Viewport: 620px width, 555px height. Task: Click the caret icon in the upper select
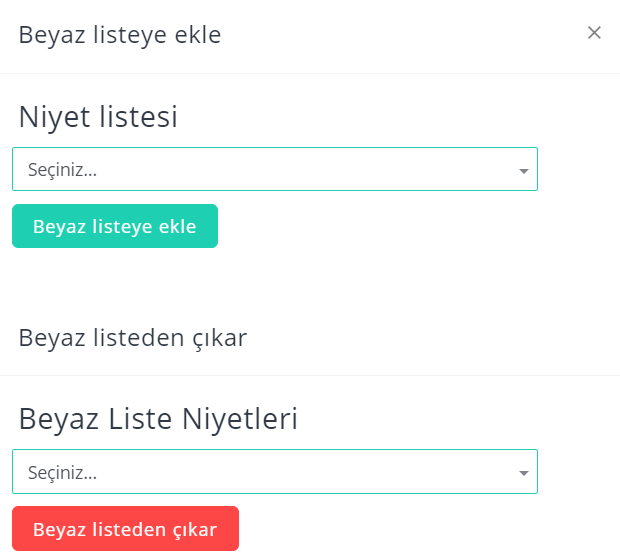click(524, 171)
